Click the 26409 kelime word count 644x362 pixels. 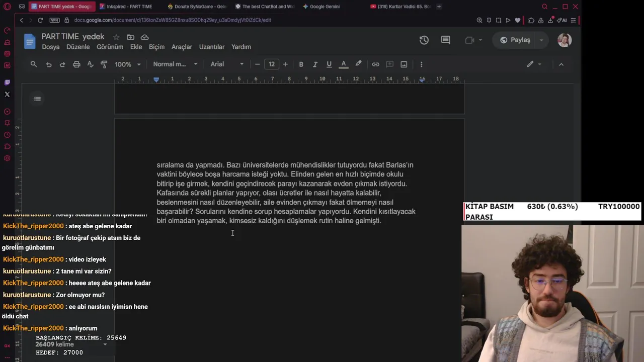(55, 344)
